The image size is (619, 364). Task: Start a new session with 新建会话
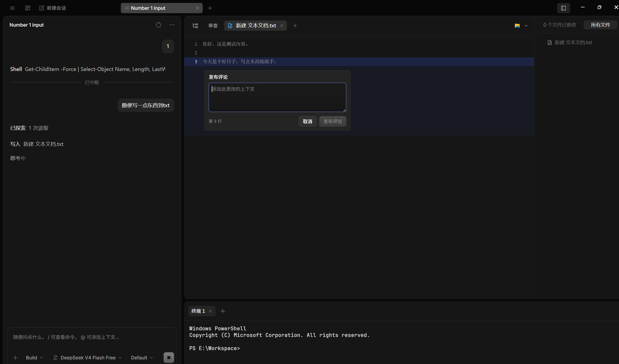52,8
